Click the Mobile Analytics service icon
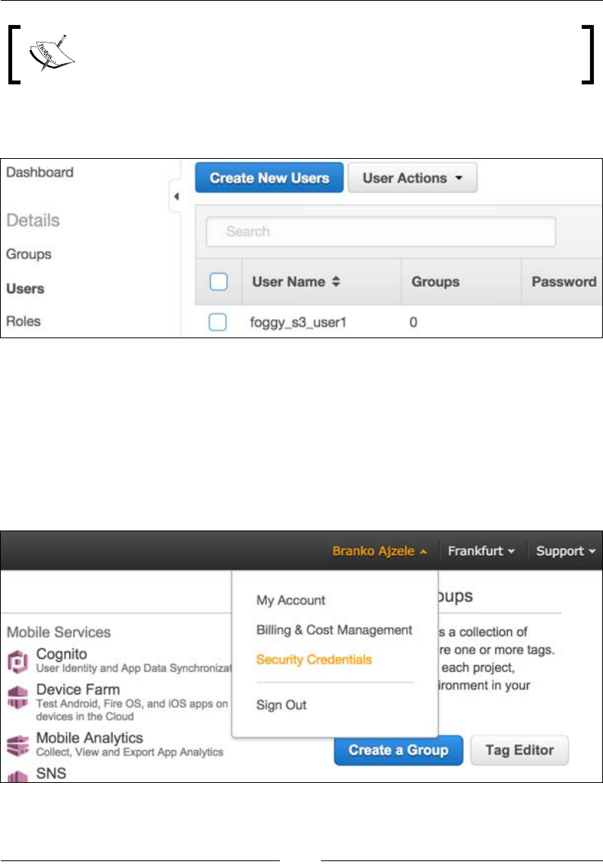 [x=17, y=743]
